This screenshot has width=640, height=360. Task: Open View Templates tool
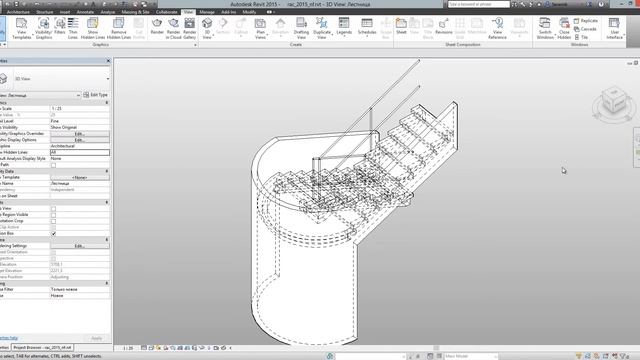[x=22, y=29]
